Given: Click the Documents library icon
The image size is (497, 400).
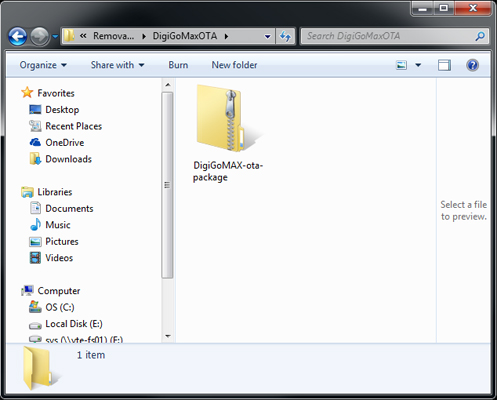Looking at the screenshot, I should click(x=35, y=208).
